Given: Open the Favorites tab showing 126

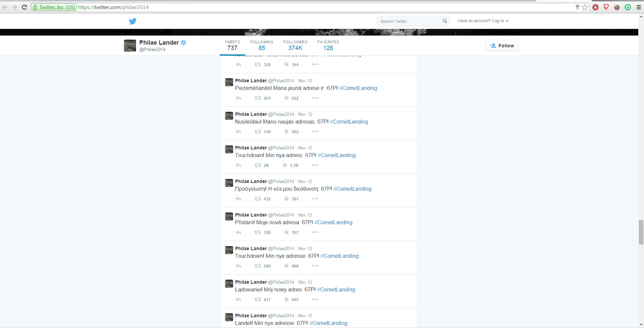Looking at the screenshot, I should click(x=328, y=46).
